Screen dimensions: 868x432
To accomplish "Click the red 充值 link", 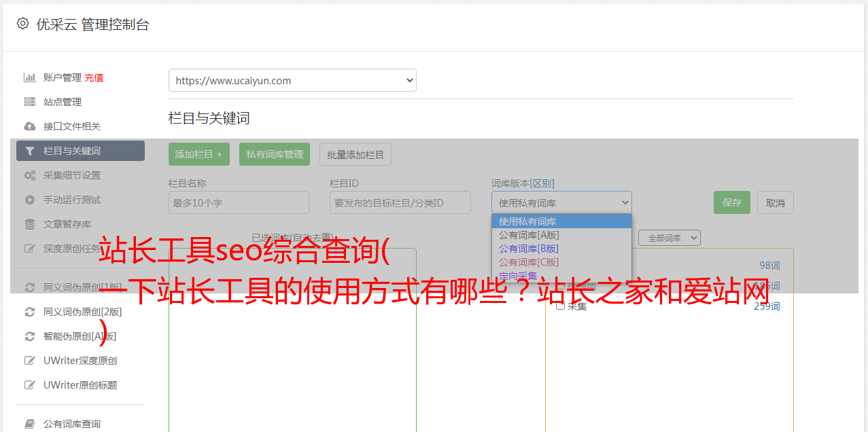I will coord(94,77).
